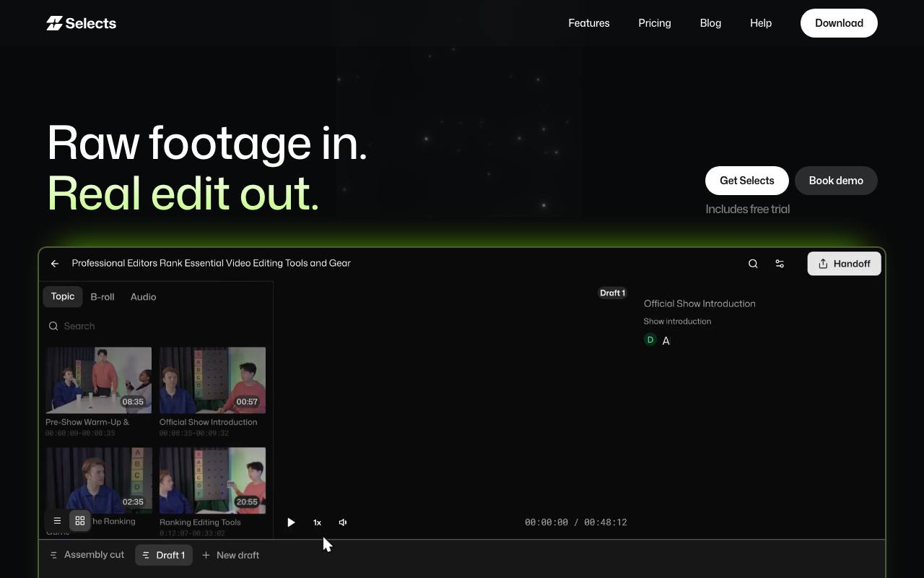
Task: Select the Draft 1 tab
Action: click(x=164, y=555)
